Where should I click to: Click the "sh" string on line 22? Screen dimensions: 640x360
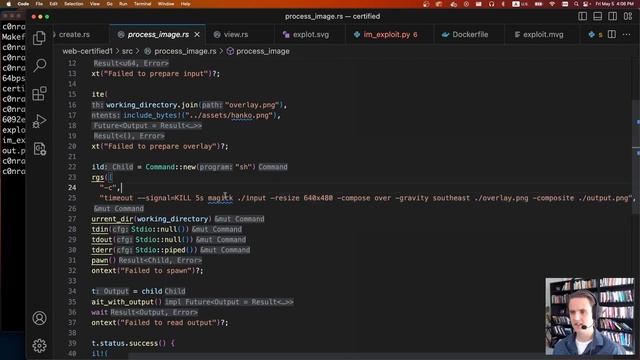pos(245,167)
